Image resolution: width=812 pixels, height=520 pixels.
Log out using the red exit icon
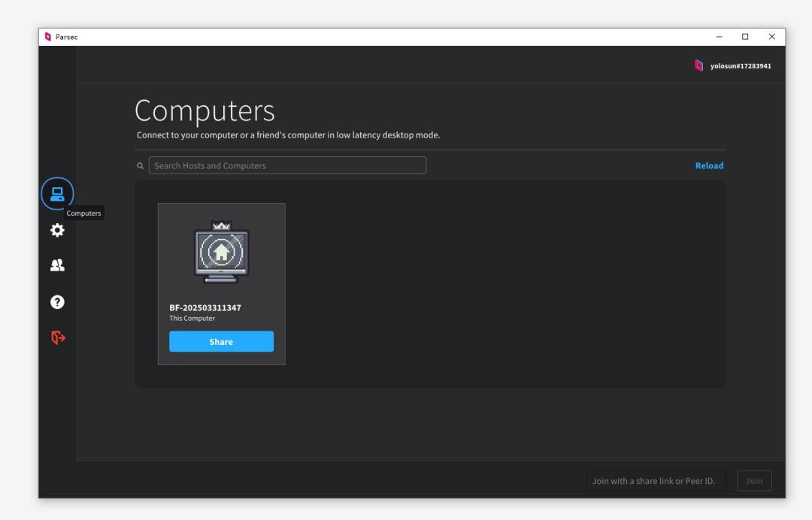point(58,337)
